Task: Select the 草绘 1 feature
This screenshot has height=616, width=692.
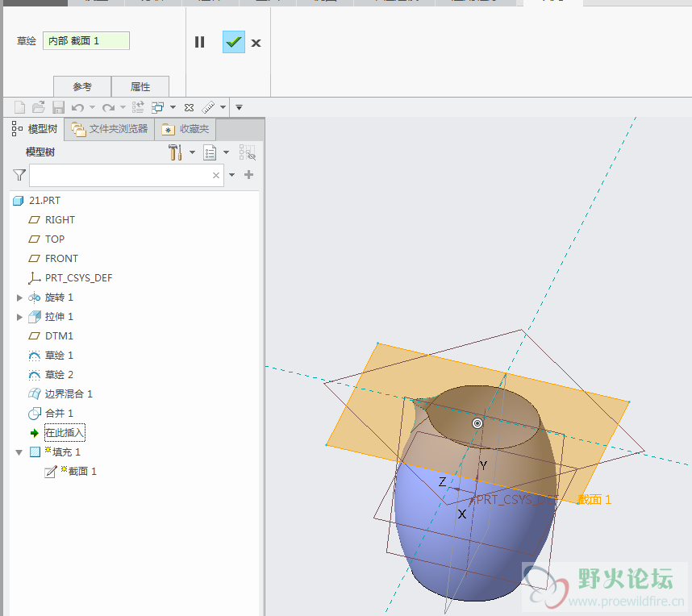Action: (x=59, y=356)
